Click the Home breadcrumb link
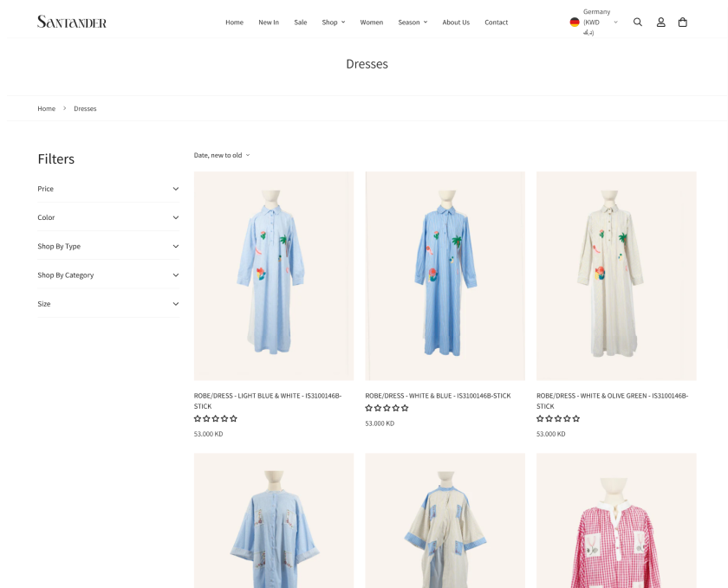728x588 pixels. 46,108
